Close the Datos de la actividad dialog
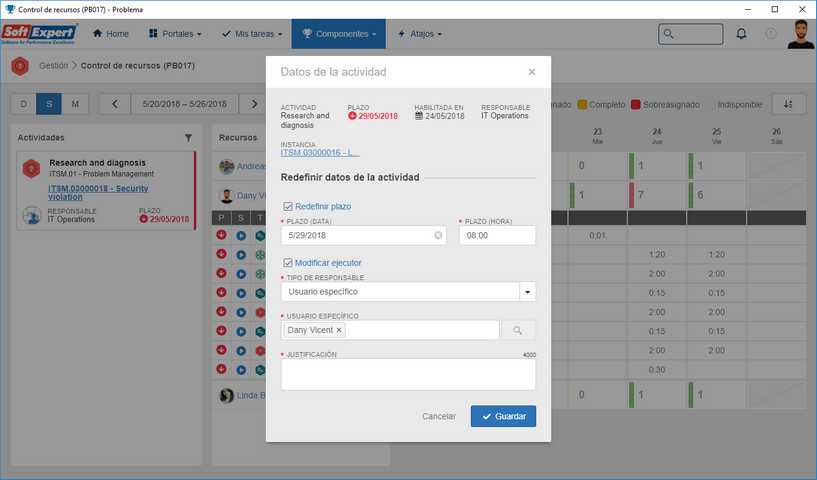 point(531,72)
